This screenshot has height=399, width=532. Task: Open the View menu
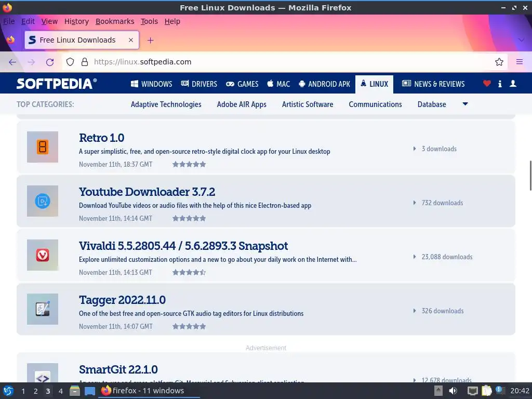[49, 21]
